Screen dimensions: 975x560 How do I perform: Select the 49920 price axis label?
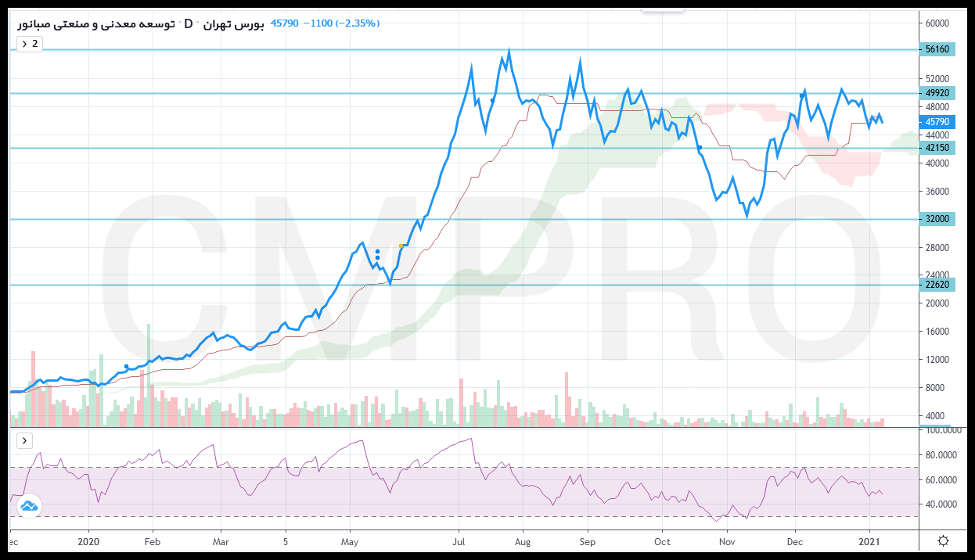click(937, 93)
